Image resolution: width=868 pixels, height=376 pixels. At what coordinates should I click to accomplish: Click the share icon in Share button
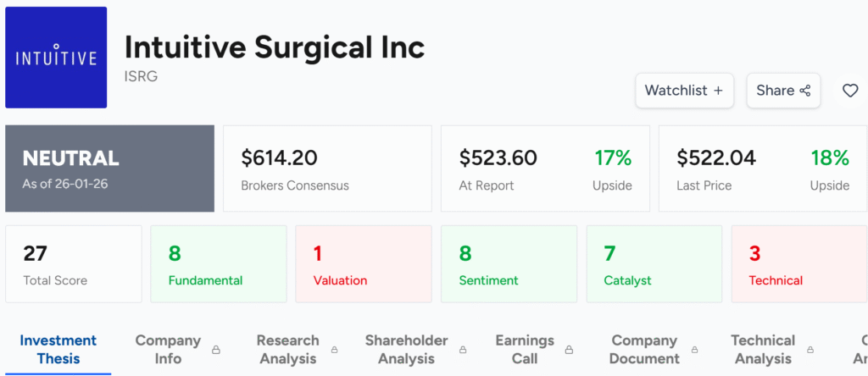(805, 91)
